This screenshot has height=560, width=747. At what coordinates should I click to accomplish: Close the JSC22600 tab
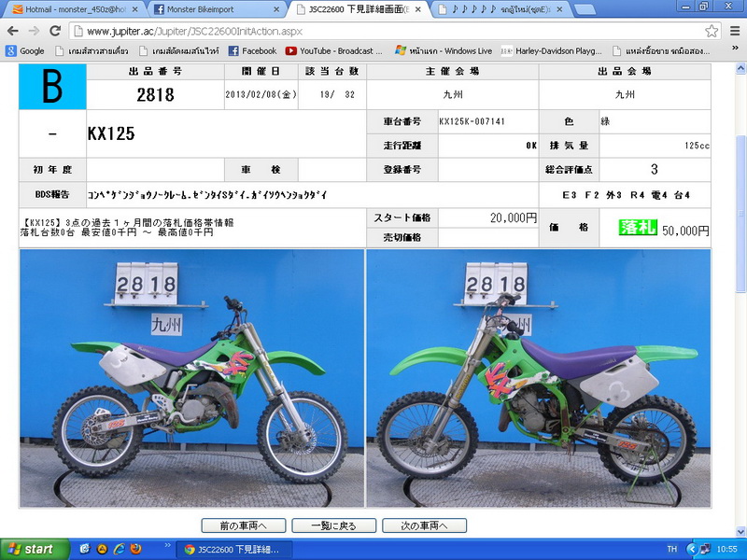pyautogui.click(x=417, y=9)
